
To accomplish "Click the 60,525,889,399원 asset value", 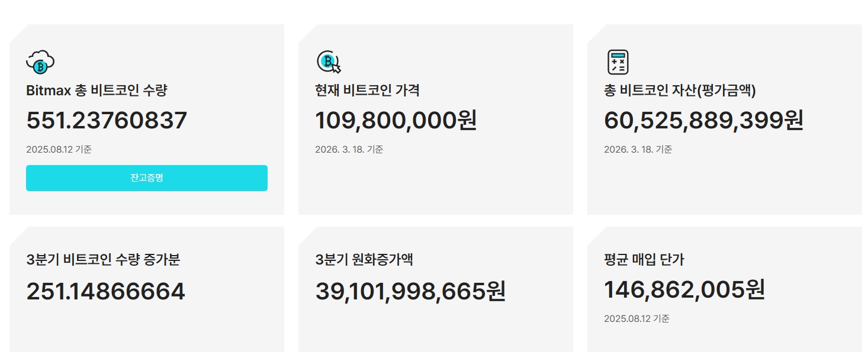I will coord(703,121).
